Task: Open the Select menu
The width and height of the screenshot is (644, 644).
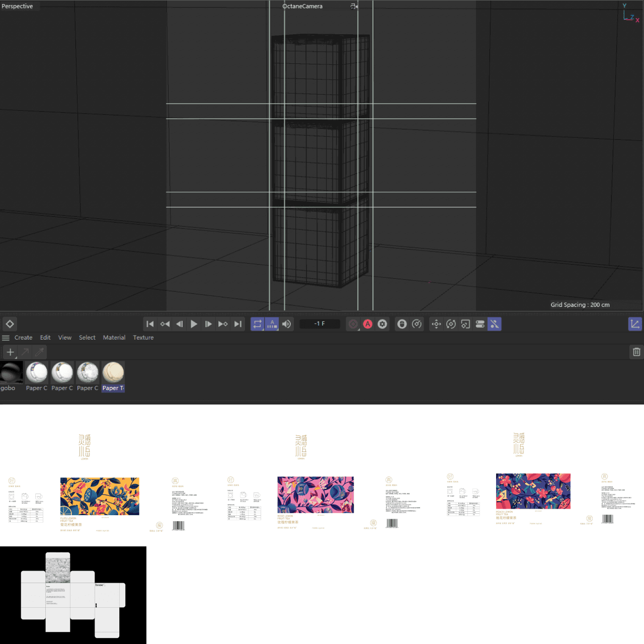Action: click(87, 338)
